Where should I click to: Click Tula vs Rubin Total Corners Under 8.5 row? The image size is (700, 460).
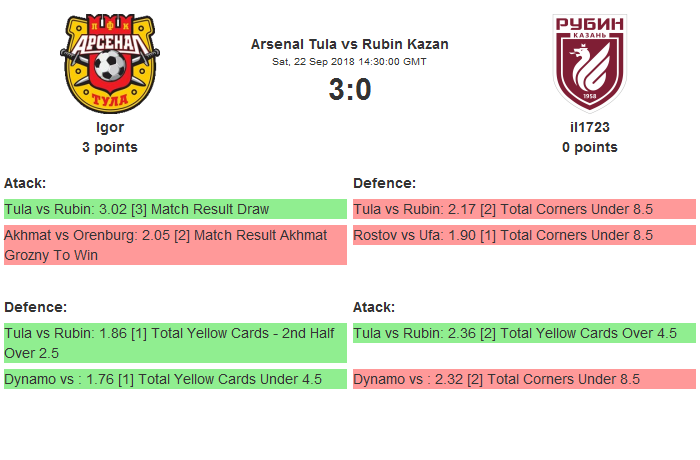[x=524, y=209]
